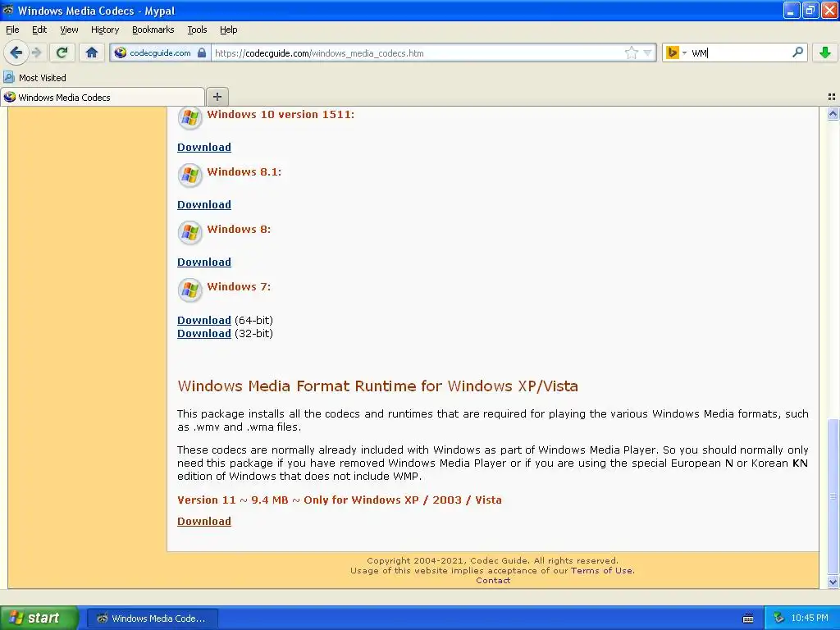Click the list all tabs icon
Screen dimensions: 840x630
pos(832,97)
